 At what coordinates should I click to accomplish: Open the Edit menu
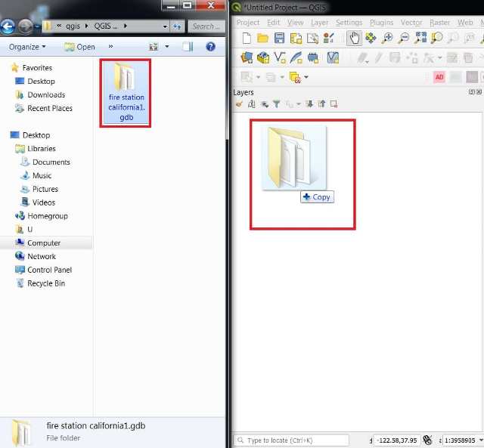click(273, 23)
